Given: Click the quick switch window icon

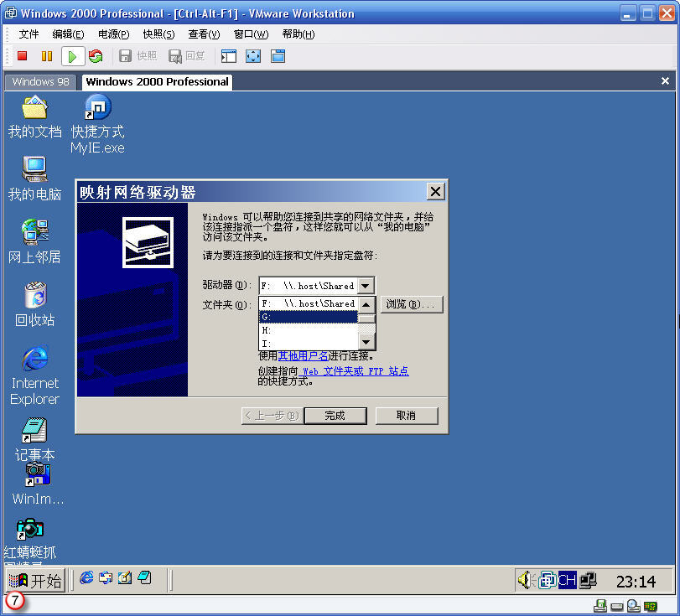Looking at the screenshot, I should click(278, 56).
